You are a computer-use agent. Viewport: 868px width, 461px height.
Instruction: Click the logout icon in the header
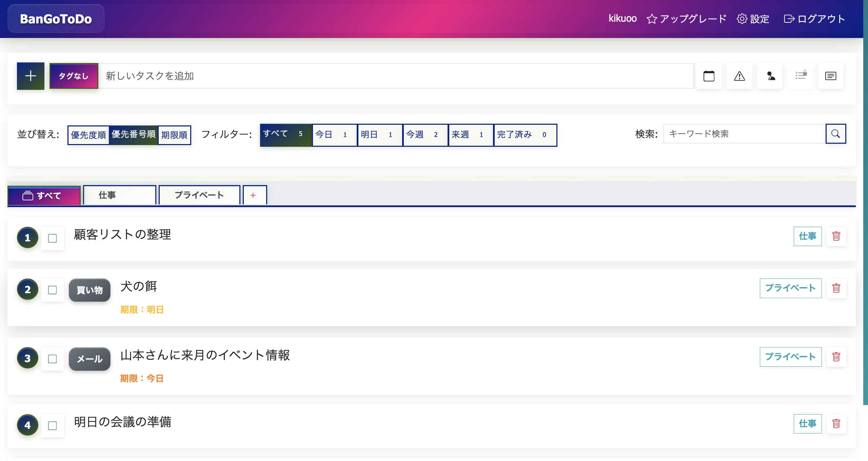pos(790,19)
